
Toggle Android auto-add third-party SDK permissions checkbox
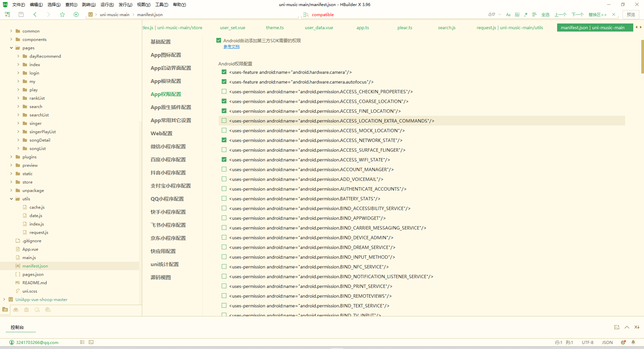pyautogui.click(x=219, y=40)
